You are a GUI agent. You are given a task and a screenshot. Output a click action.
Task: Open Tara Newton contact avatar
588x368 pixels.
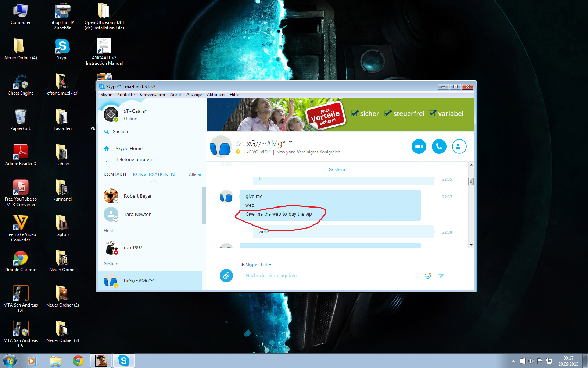click(111, 214)
